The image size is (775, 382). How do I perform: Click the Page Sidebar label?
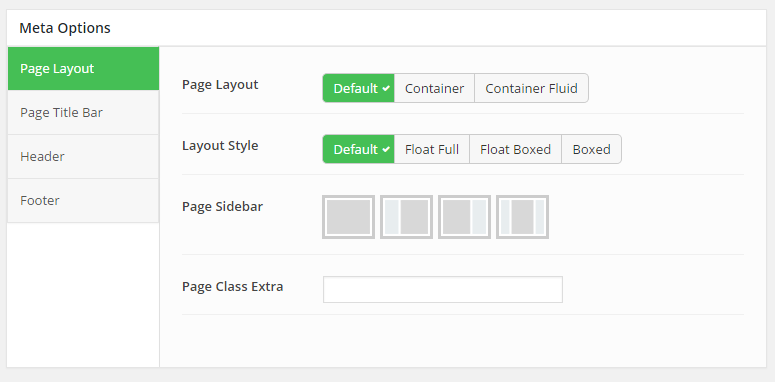(x=222, y=207)
